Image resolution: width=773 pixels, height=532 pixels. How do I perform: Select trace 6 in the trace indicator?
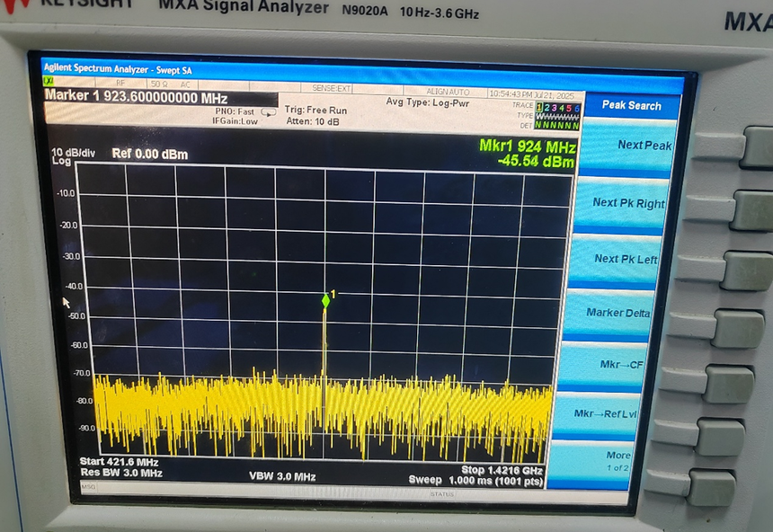click(576, 108)
